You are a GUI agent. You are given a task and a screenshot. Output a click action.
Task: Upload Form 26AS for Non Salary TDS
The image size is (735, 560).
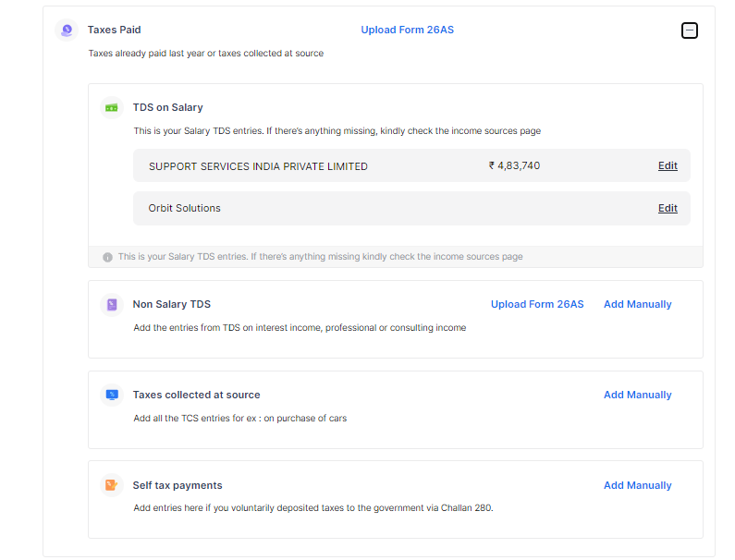[537, 304]
